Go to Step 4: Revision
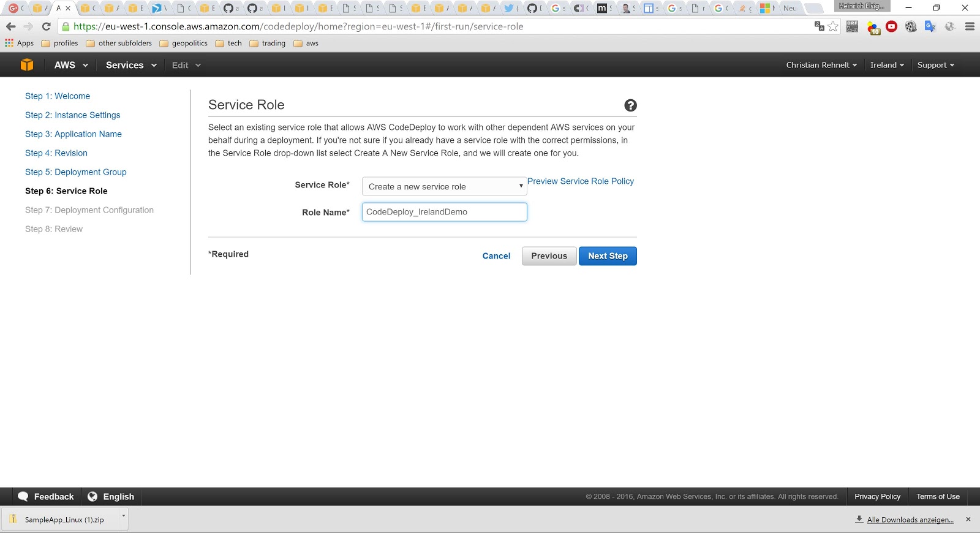 tap(56, 153)
